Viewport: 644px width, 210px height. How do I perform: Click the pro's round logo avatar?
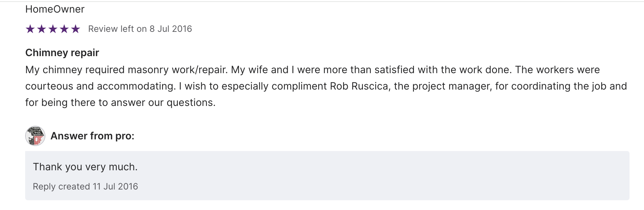point(35,136)
